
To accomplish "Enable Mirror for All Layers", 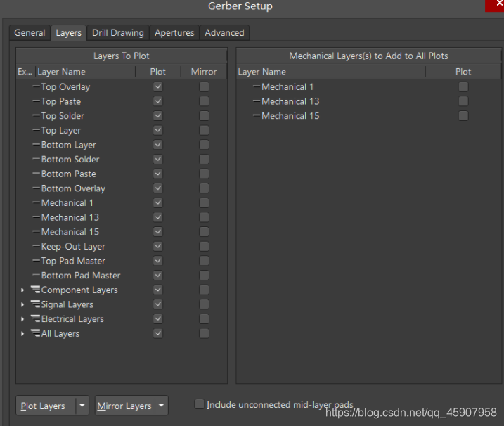I will (x=204, y=333).
